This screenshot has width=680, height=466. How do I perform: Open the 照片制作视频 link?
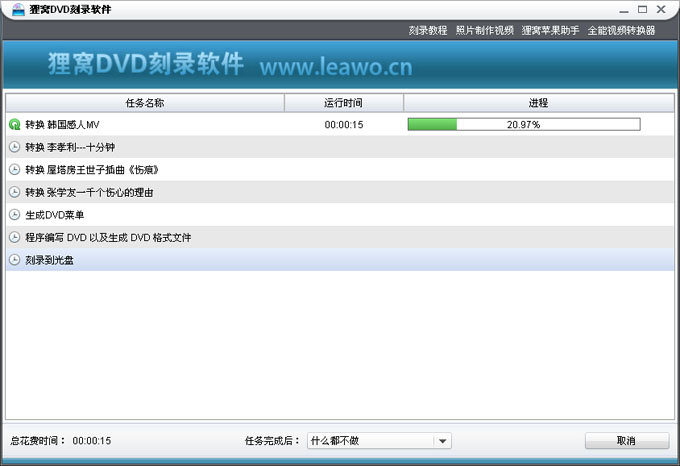click(x=484, y=30)
